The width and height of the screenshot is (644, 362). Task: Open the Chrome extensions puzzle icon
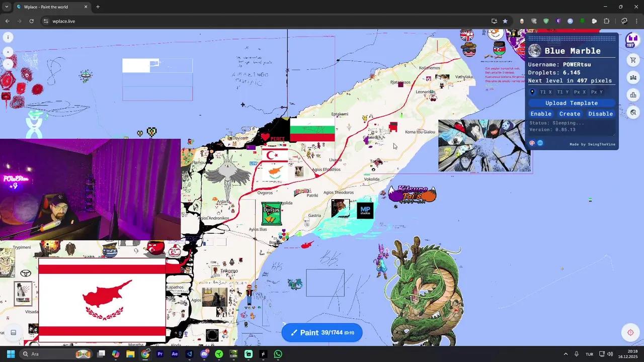pyautogui.click(x=607, y=21)
